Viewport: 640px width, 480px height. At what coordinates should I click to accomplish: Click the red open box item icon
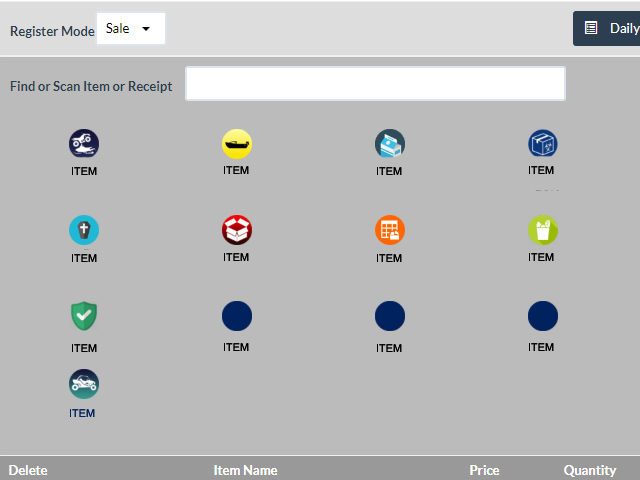[237, 230]
